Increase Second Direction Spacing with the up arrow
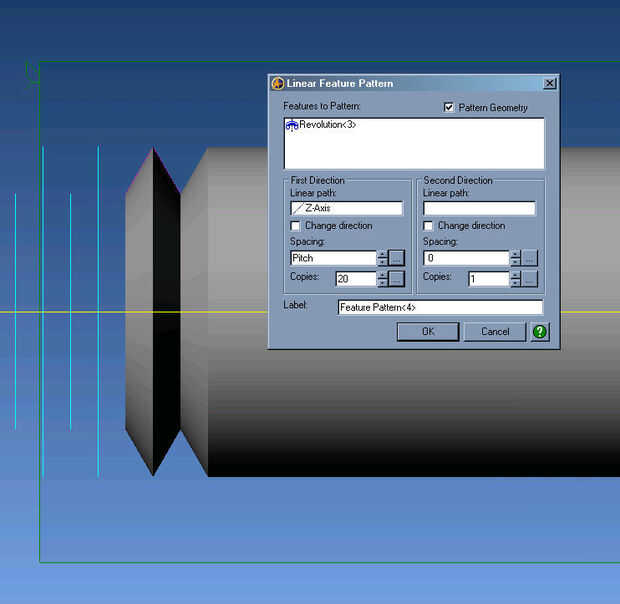The height and width of the screenshot is (604, 620). [515, 254]
